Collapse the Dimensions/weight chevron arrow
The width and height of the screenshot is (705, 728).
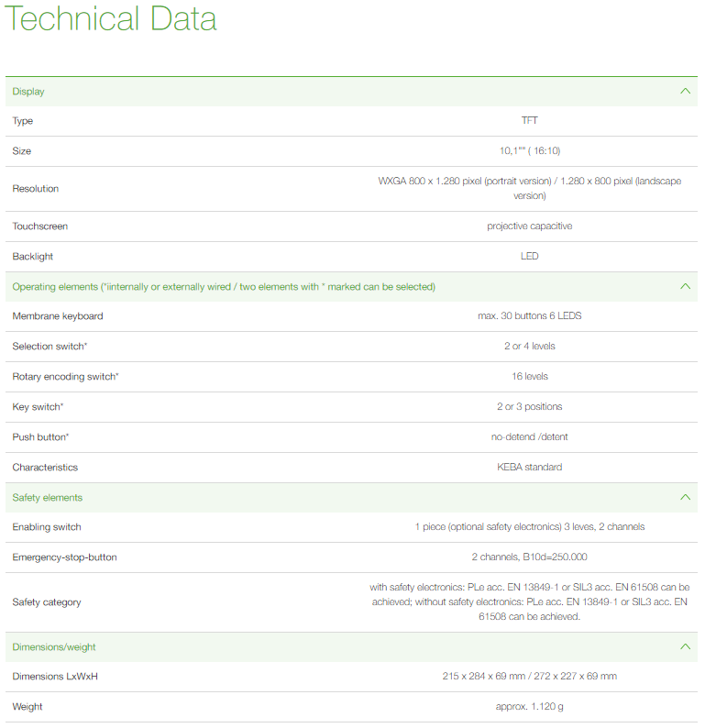point(685,647)
